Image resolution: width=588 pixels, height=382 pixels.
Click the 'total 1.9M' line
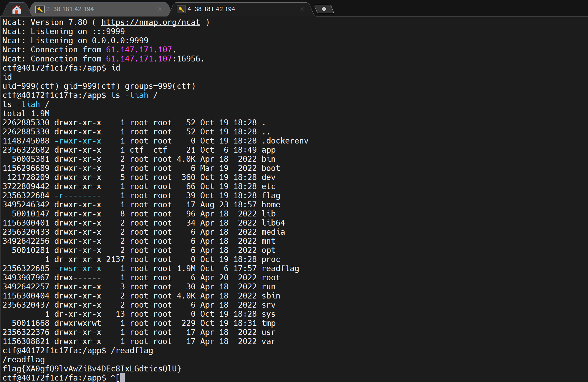tap(26, 114)
